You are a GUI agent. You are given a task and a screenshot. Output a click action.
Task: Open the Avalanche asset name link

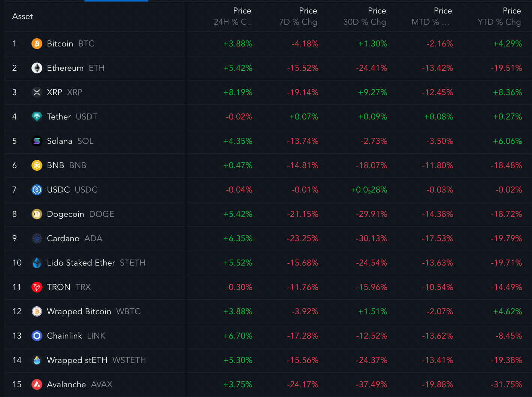pos(66,385)
